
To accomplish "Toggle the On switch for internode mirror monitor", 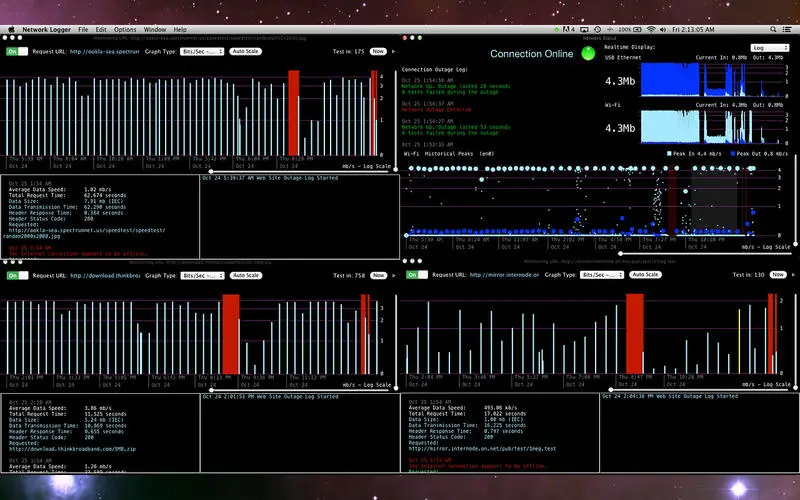I will (417, 274).
